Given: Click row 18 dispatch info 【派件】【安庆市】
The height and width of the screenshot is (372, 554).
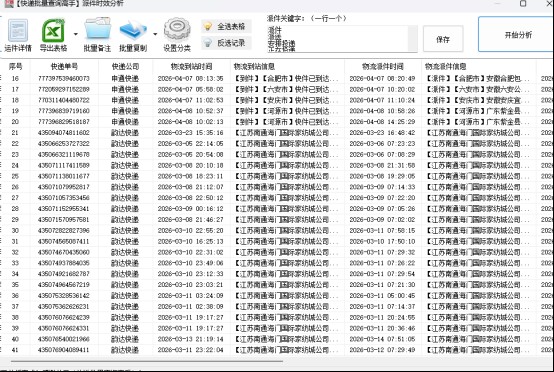Looking at the screenshot, I should [x=478, y=100].
